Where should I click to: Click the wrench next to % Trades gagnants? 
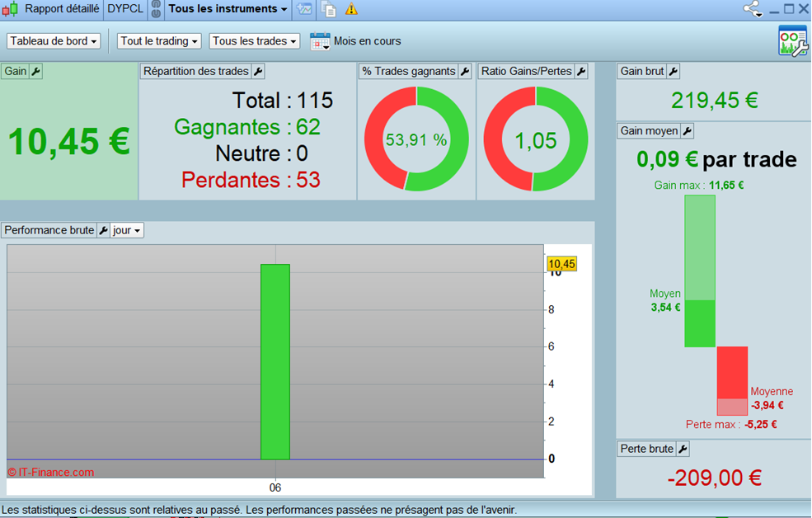(x=465, y=72)
